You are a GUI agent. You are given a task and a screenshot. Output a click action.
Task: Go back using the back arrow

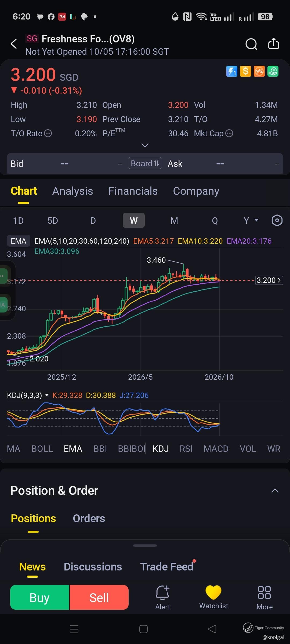(x=14, y=44)
